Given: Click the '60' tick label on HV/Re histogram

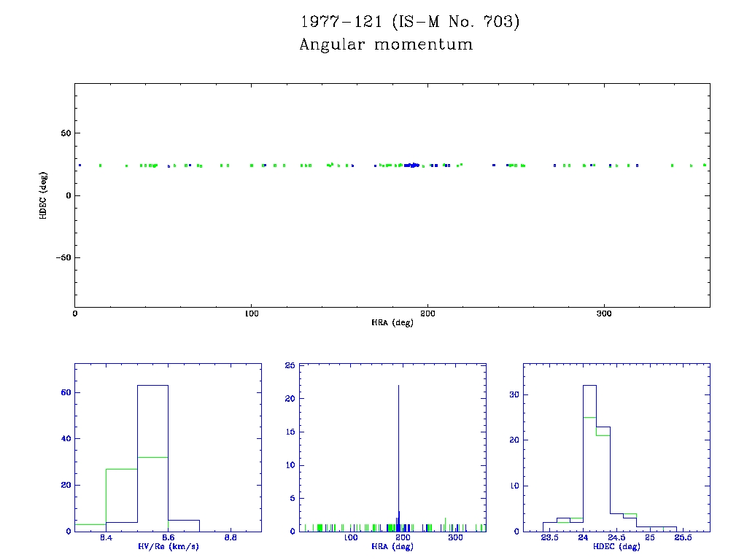Looking at the screenshot, I should pos(65,392).
